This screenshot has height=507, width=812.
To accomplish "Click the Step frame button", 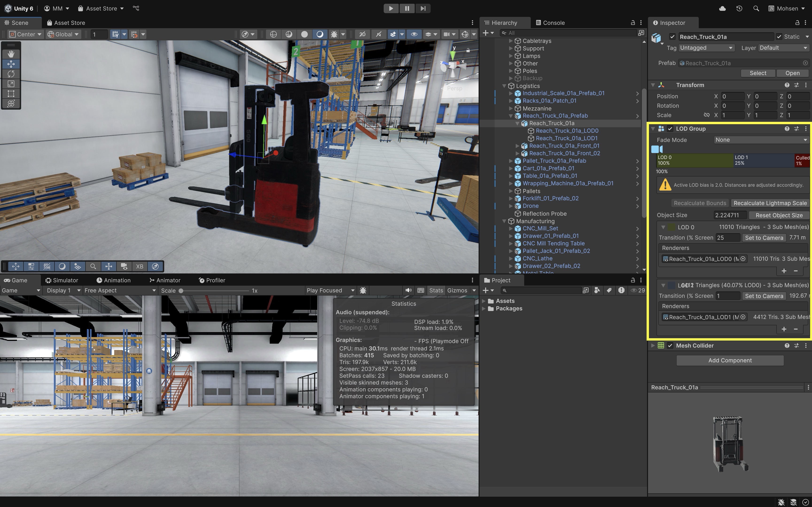I will point(423,8).
